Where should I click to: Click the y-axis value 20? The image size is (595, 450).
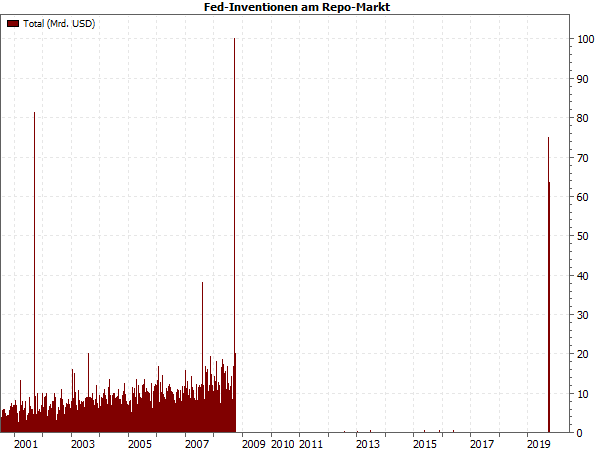pyautogui.click(x=582, y=354)
